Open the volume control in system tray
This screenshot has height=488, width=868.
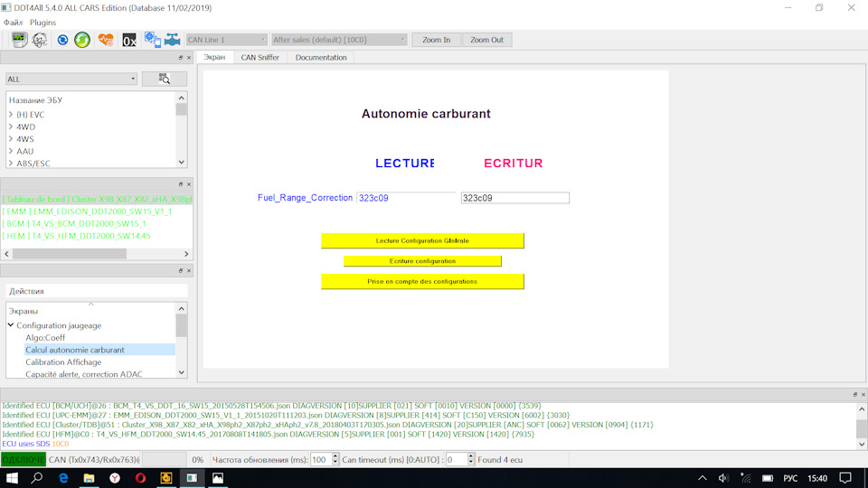point(723,478)
